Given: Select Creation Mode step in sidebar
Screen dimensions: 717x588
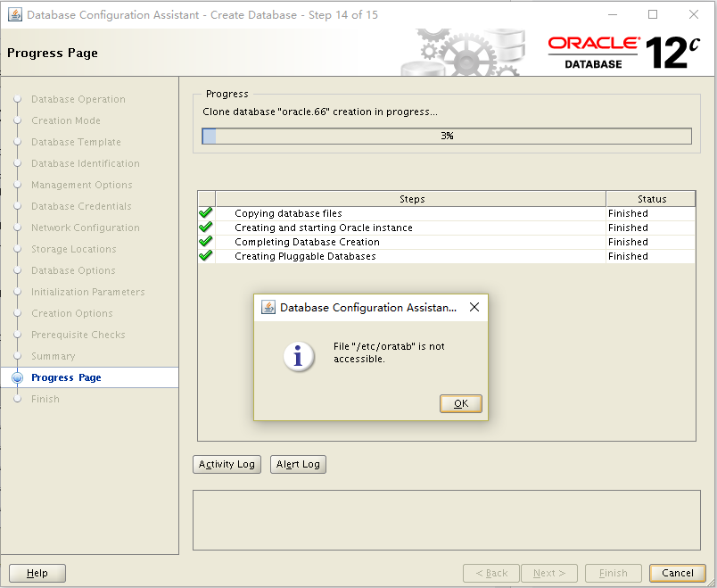Looking at the screenshot, I should (x=66, y=120).
